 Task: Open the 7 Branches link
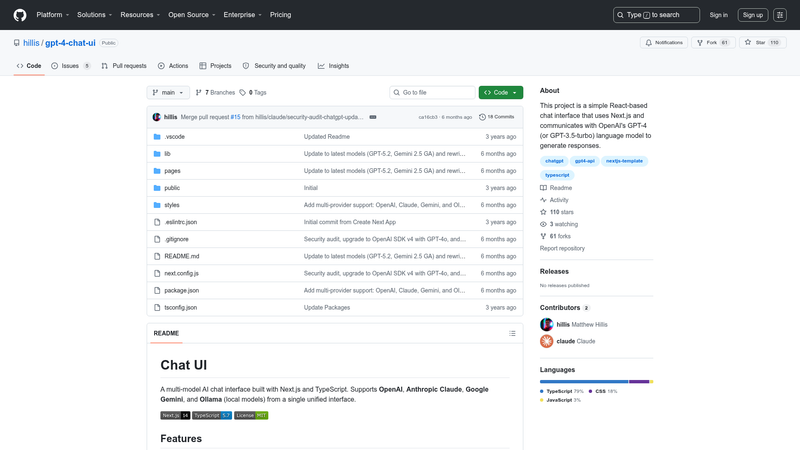point(215,92)
